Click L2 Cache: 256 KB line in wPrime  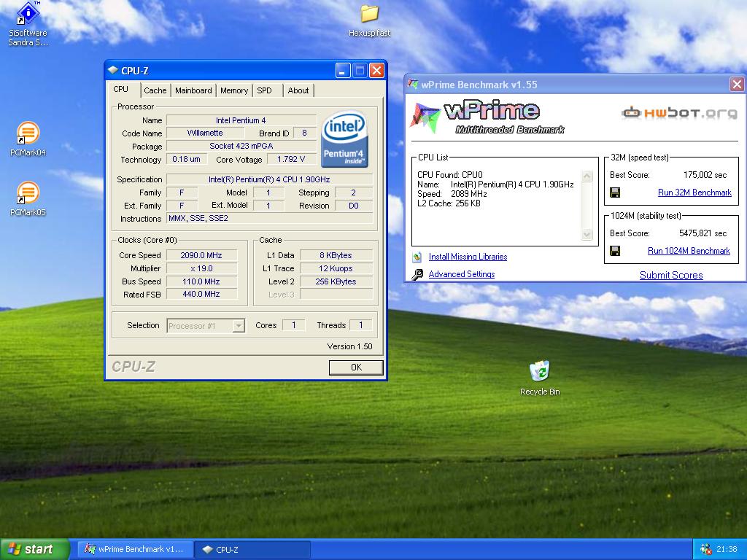coord(449,203)
